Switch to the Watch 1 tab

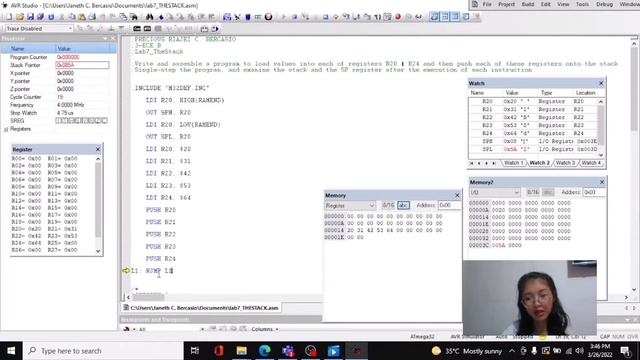[513, 163]
